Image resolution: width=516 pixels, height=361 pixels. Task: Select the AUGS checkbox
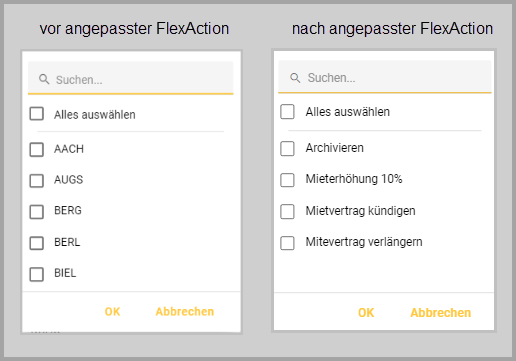coord(37,181)
